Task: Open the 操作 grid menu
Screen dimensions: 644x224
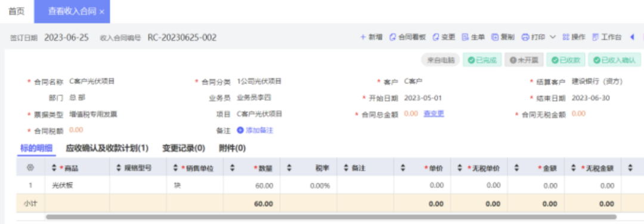Action: (x=574, y=38)
